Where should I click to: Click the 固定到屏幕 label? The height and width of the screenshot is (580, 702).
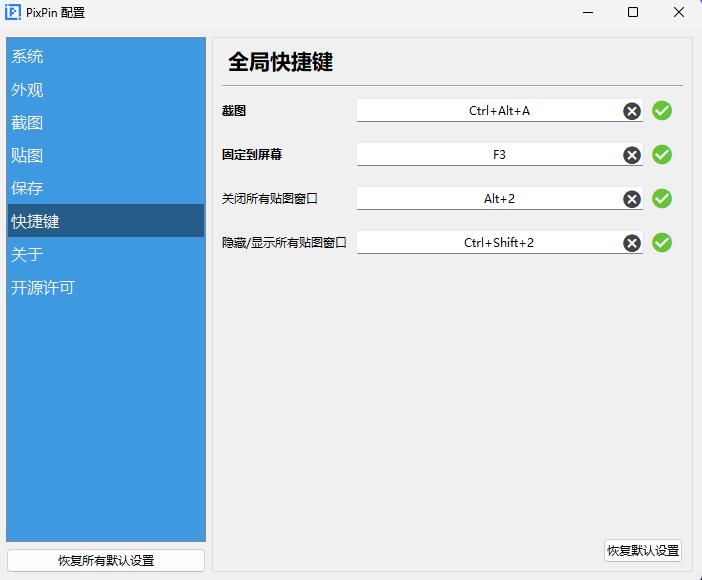252,155
